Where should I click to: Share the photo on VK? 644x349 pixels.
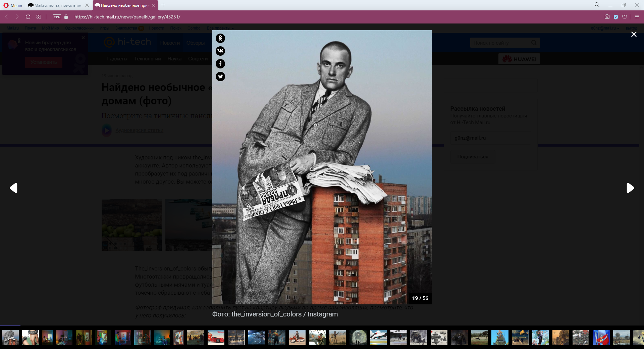click(x=220, y=51)
